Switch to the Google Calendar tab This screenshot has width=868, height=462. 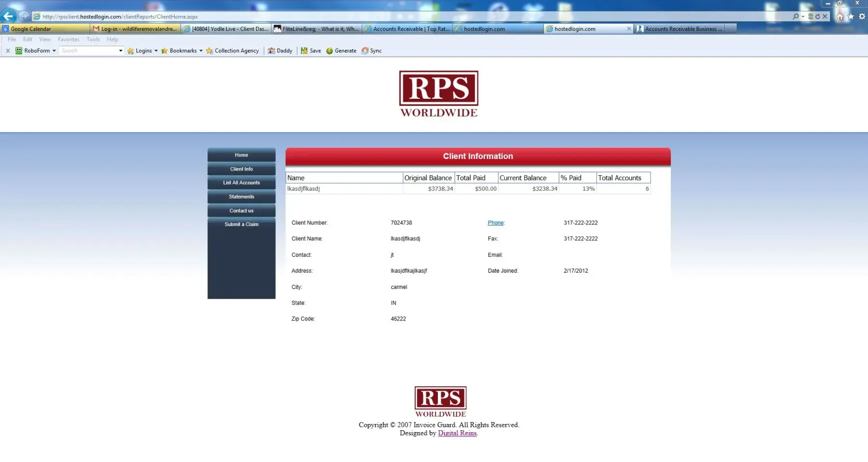pos(31,29)
